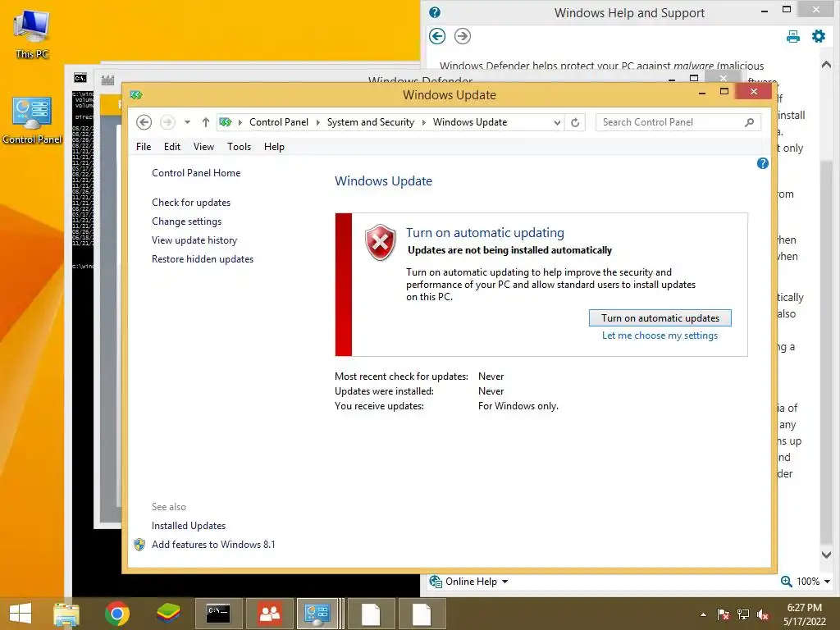Expand the address bar history dropdown
The width and height of the screenshot is (840, 630).
[557, 123]
